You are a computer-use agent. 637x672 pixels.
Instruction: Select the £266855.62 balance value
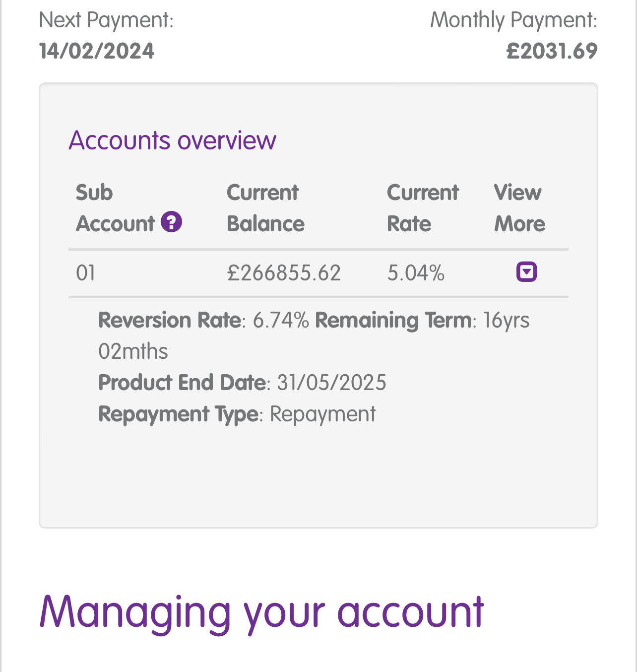pos(284,273)
